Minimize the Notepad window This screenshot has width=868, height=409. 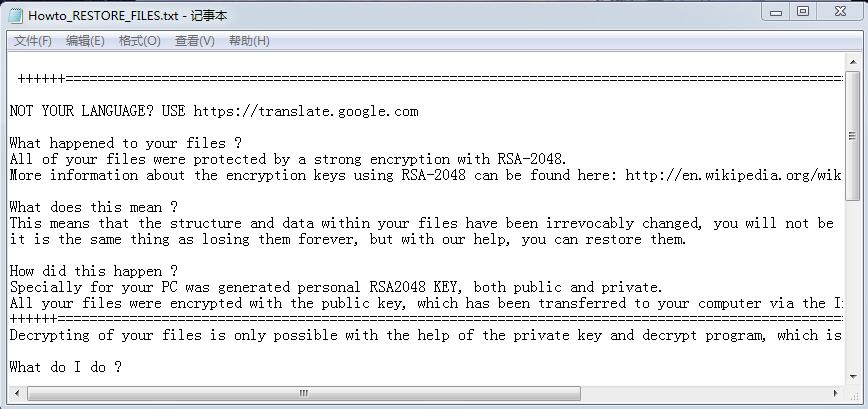point(776,12)
